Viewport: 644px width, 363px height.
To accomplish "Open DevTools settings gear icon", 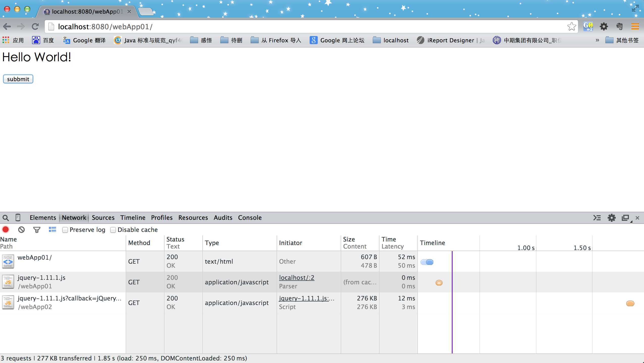I will 611,218.
